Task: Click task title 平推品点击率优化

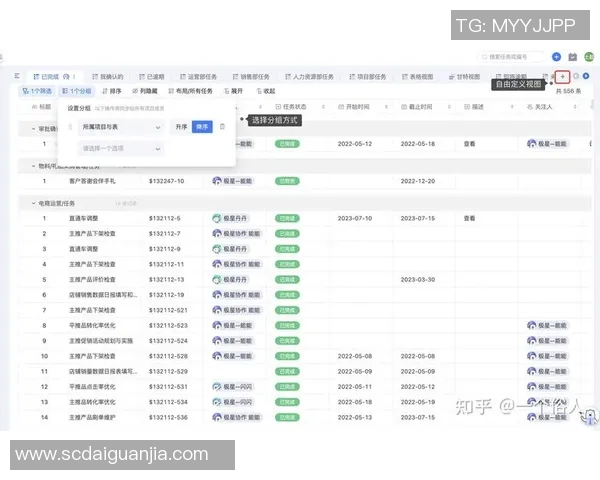Action: coord(92,387)
